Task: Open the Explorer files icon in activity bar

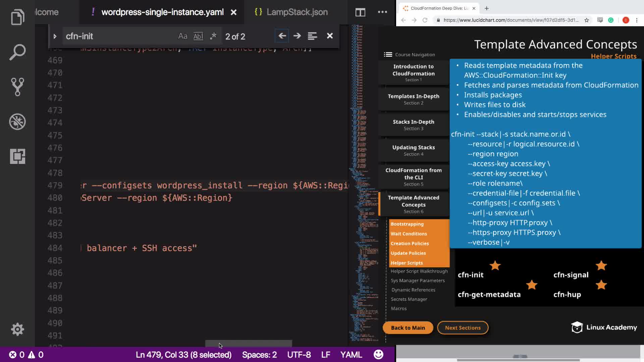Action: (17, 17)
